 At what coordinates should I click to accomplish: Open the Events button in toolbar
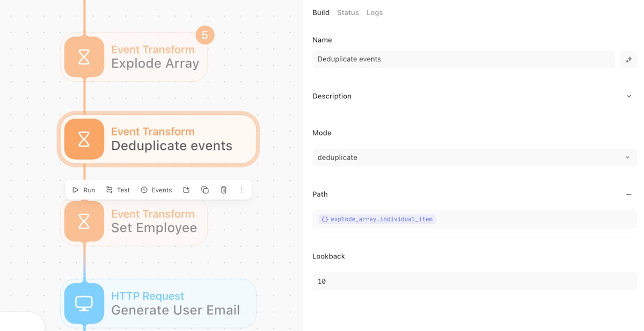[x=157, y=190]
